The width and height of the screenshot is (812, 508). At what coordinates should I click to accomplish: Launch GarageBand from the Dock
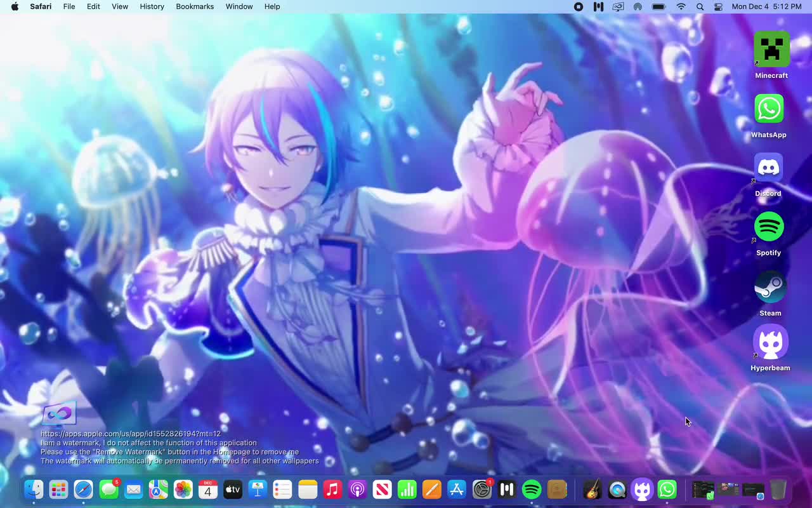coord(593,490)
